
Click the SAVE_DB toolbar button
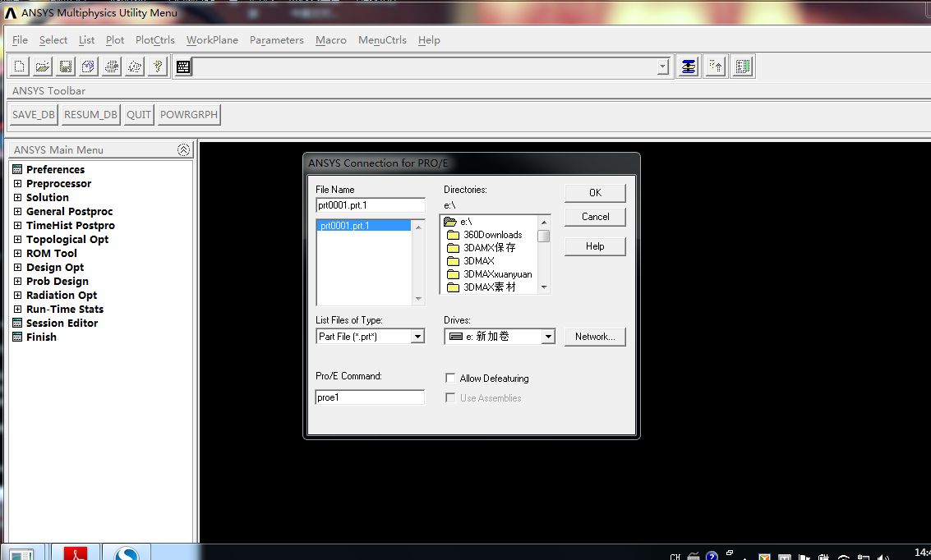tap(33, 114)
